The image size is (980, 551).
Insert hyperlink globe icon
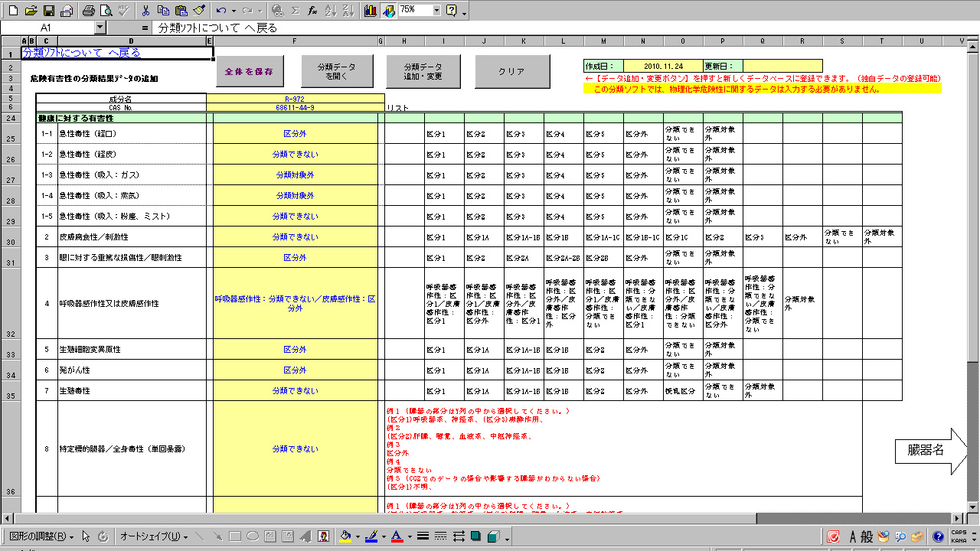coord(279,11)
